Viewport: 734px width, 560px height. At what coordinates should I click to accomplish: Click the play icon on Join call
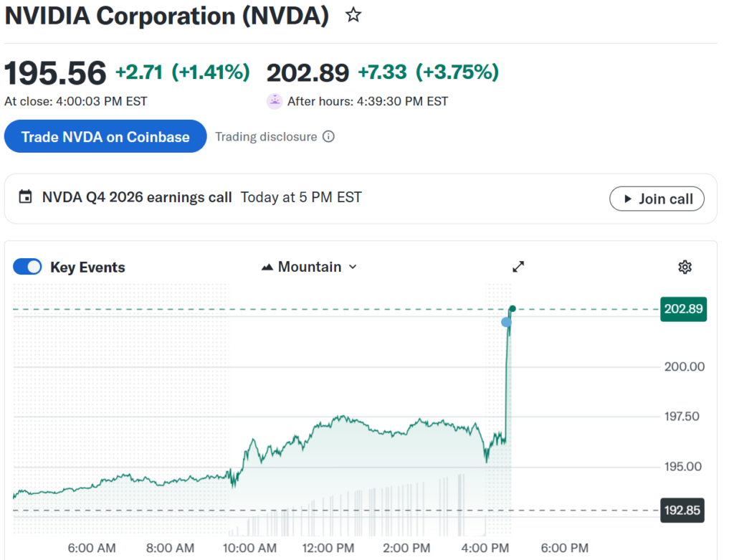(628, 199)
